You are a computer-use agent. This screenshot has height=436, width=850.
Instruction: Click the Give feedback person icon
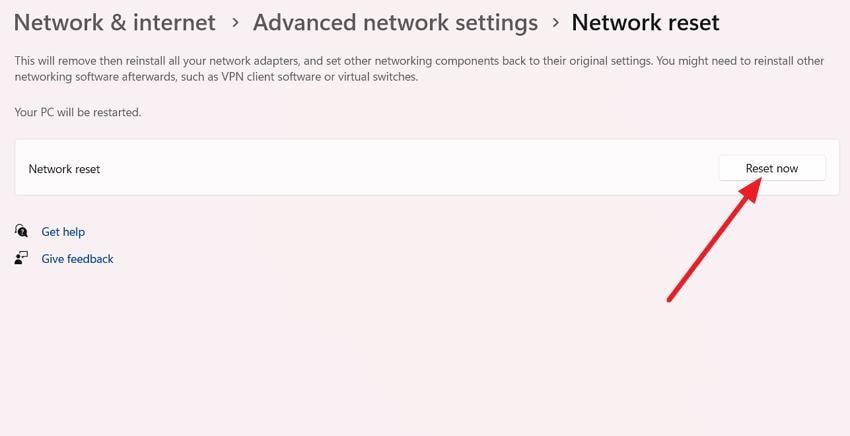22,258
